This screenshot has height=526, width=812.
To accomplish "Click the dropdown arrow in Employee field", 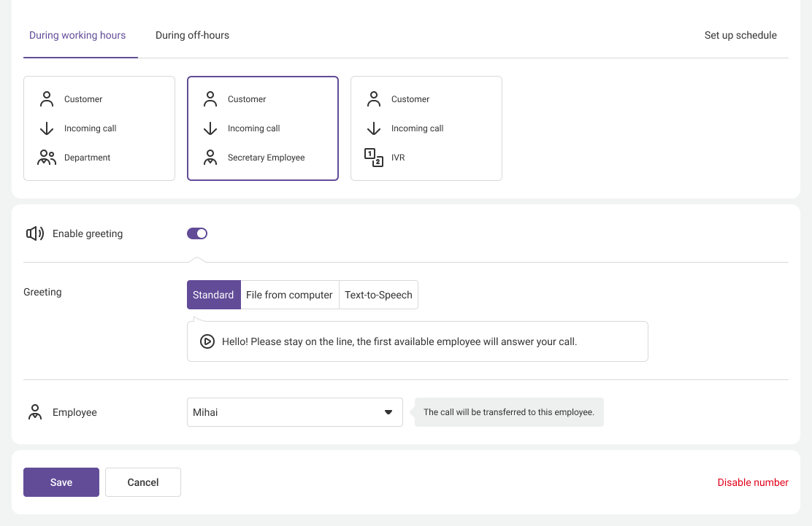I will [x=388, y=412].
